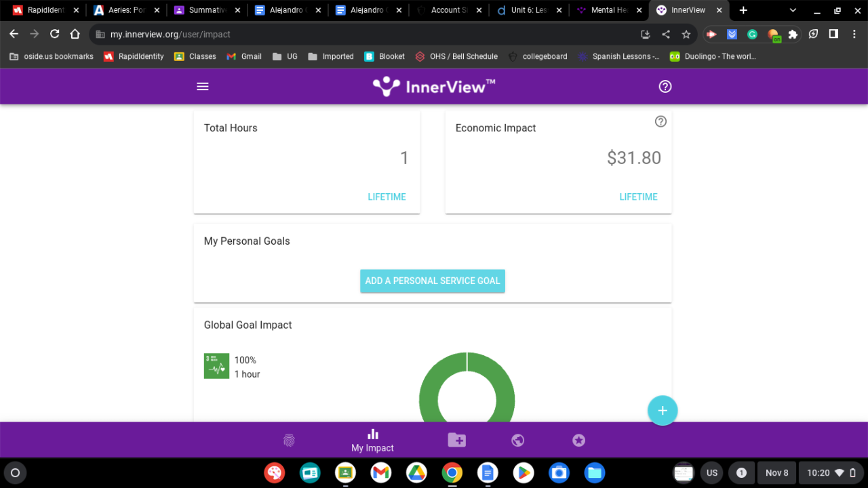
Task: Open the side panel icon
Action: coord(833,34)
